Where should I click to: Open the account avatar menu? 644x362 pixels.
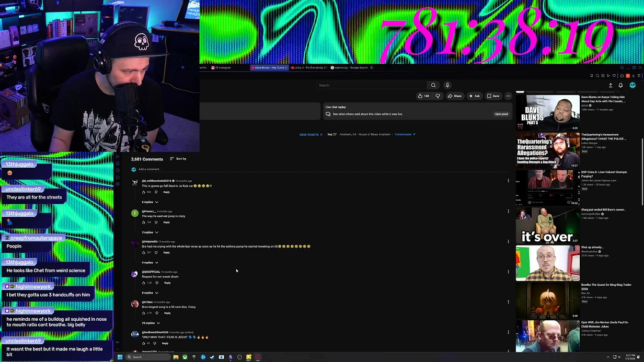pyautogui.click(x=632, y=85)
